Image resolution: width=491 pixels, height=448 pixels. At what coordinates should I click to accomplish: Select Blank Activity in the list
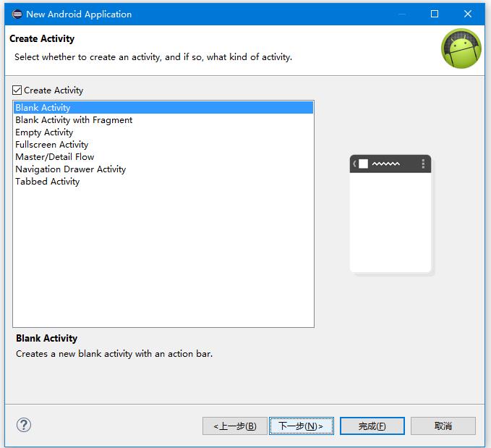coord(163,108)
